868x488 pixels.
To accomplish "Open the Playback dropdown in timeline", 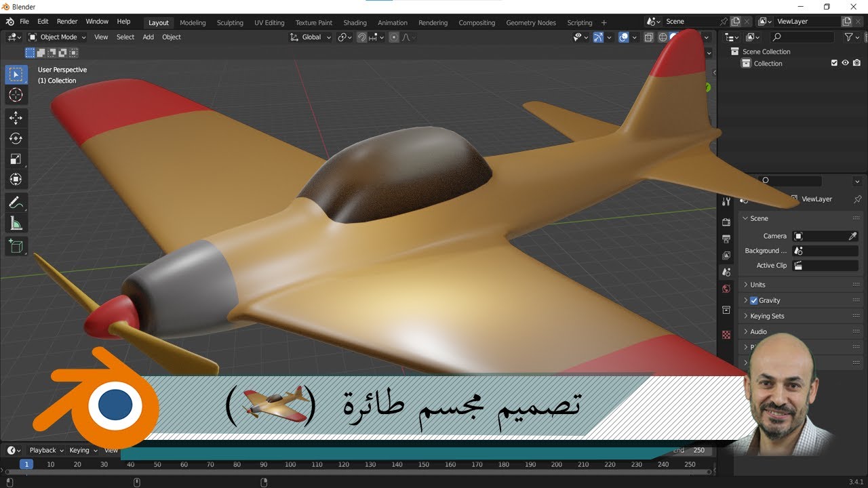I will (46, 450).
